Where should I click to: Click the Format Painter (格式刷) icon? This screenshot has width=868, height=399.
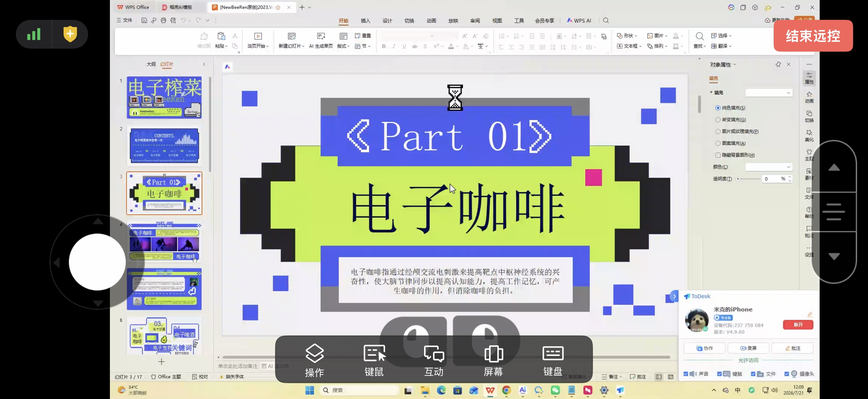(x=204, y=36)
